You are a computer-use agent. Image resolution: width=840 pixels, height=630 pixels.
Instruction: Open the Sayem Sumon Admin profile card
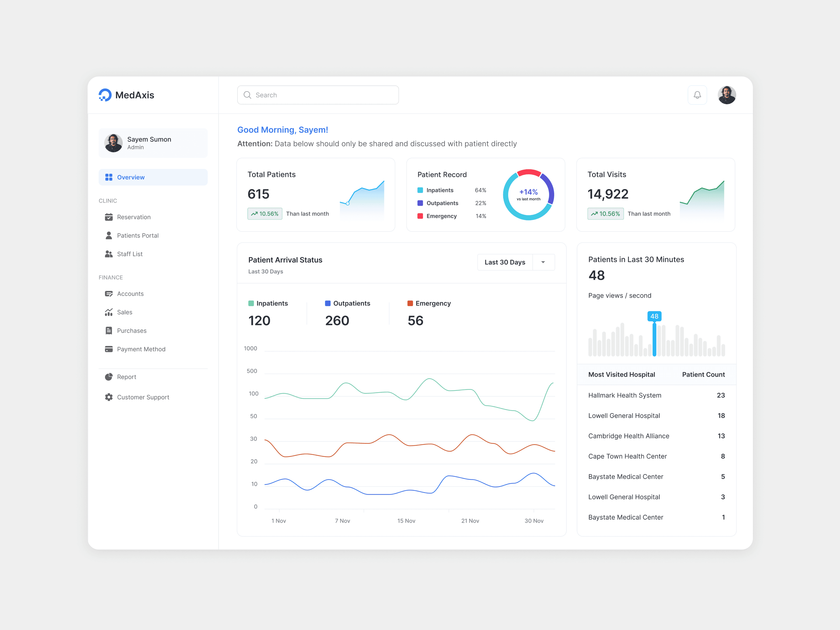(x=153, y=143)
